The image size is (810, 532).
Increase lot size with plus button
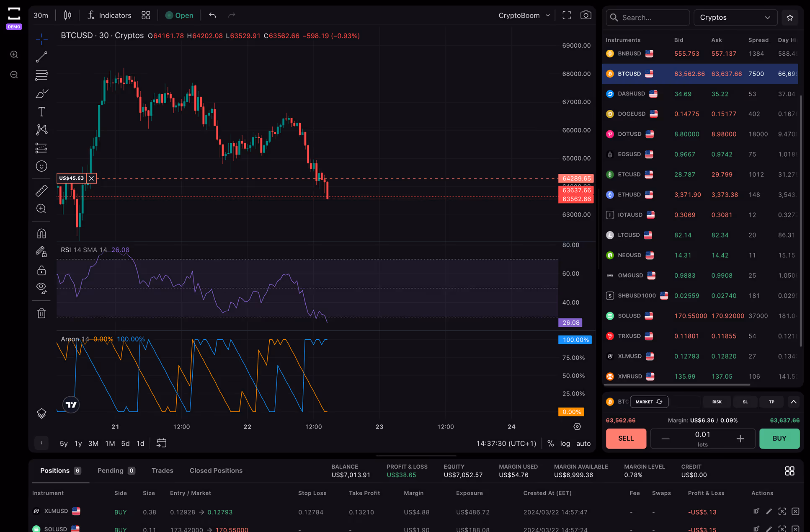click(x=740, y=439)
